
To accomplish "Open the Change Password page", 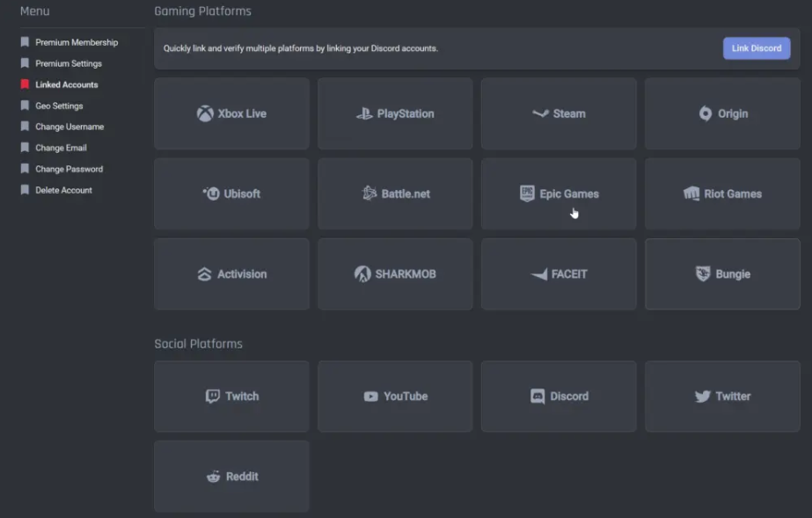I will click(x=69, y=169).
